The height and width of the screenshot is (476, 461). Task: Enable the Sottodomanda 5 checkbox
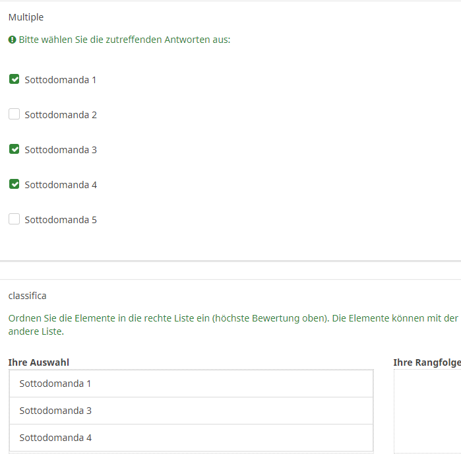[x=14, y=219]
